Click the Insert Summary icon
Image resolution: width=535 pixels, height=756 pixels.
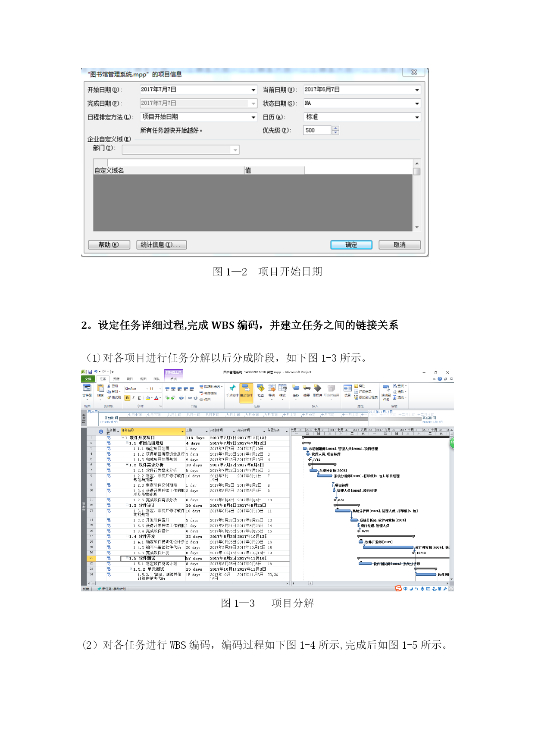(x=307, y=388)
